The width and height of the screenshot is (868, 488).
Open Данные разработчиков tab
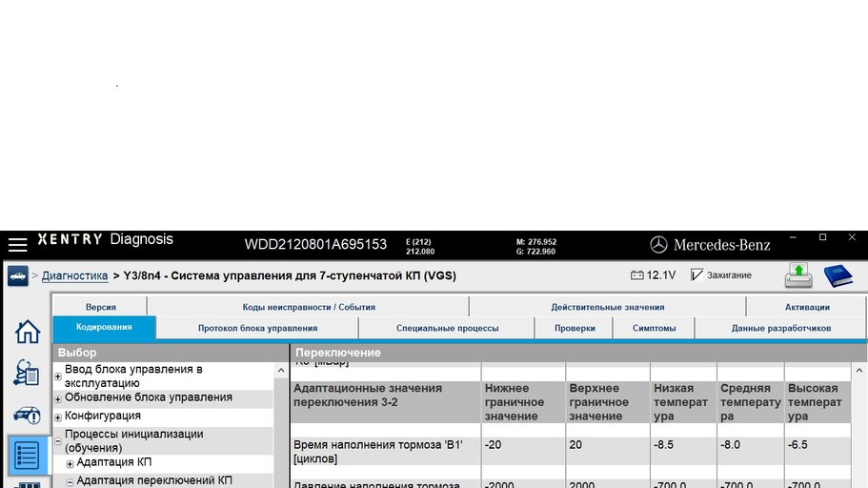(x=780, y=328)
